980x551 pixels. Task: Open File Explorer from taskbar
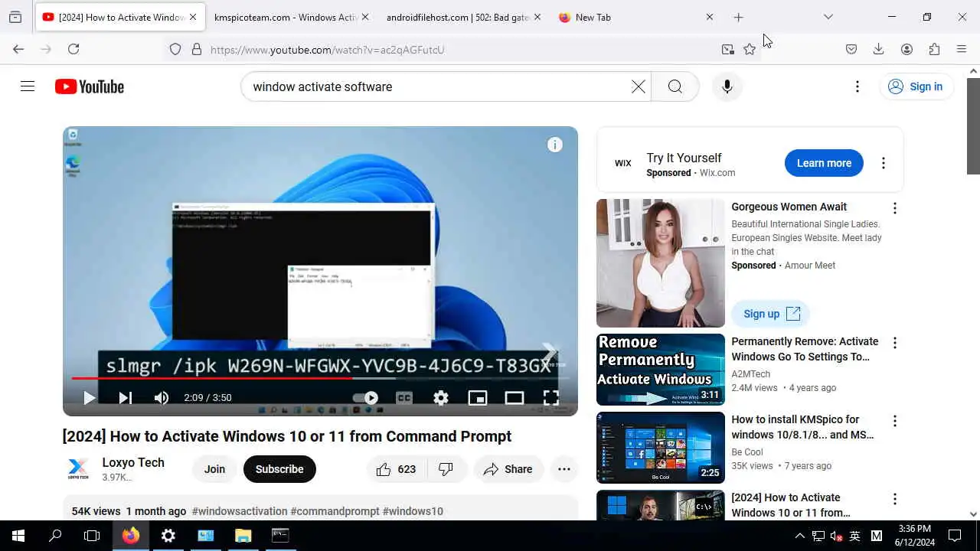[243, 536]
